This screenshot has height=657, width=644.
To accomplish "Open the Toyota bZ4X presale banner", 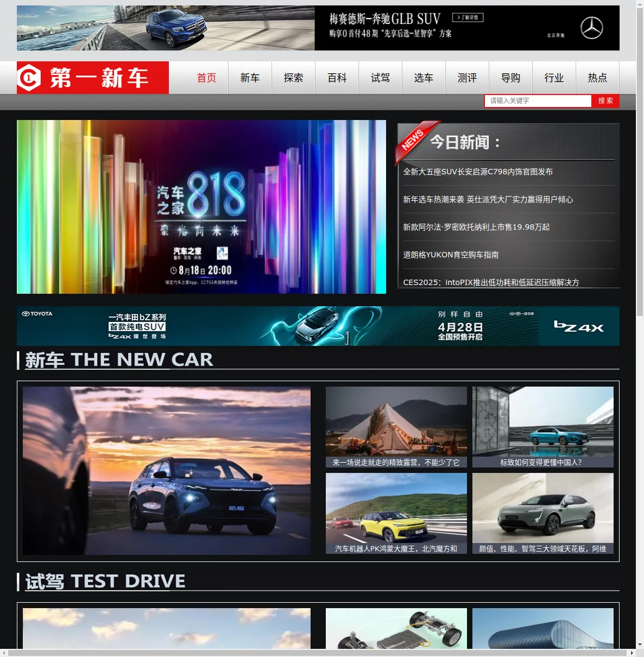I will (x=318, y=326).
